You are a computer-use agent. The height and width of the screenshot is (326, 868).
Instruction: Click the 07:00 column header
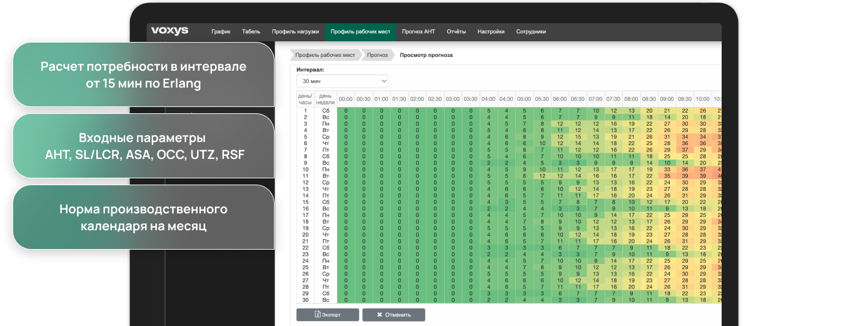click(x=595, y=99)
